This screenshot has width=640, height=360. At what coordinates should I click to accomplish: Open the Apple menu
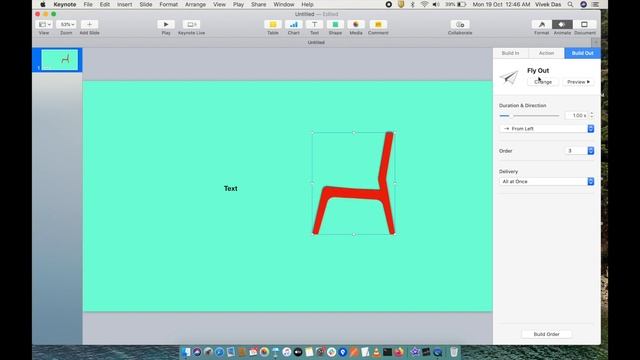coord(43,4)
